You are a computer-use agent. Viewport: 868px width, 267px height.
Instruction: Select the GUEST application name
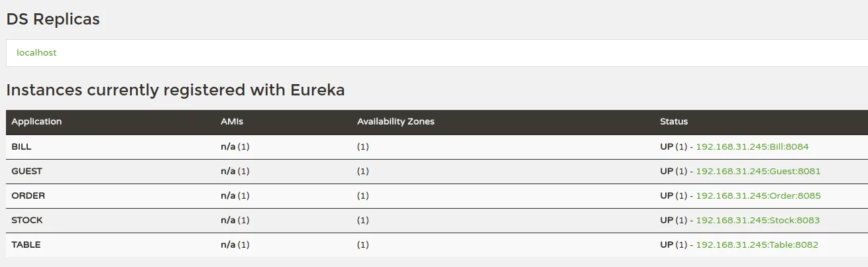[27, 171]
